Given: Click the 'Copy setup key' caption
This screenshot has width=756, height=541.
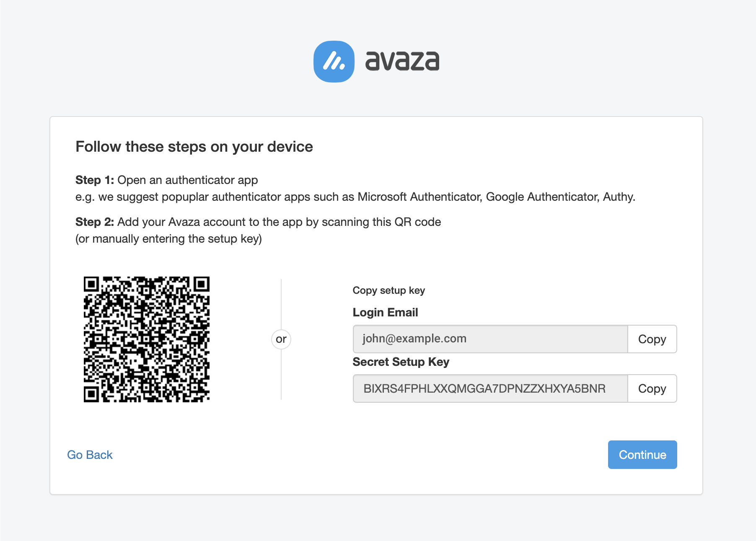Looking at the screenshot, I should [389, 290].
